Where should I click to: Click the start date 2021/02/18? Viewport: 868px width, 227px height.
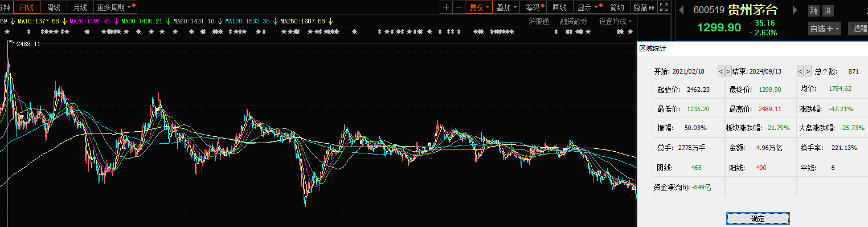[x=689, y=71]
